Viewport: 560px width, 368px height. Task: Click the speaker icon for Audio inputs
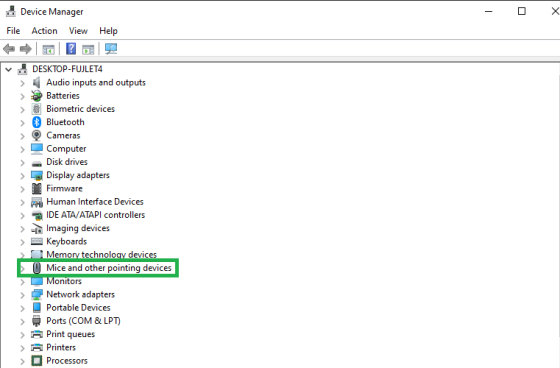(36, 83)
